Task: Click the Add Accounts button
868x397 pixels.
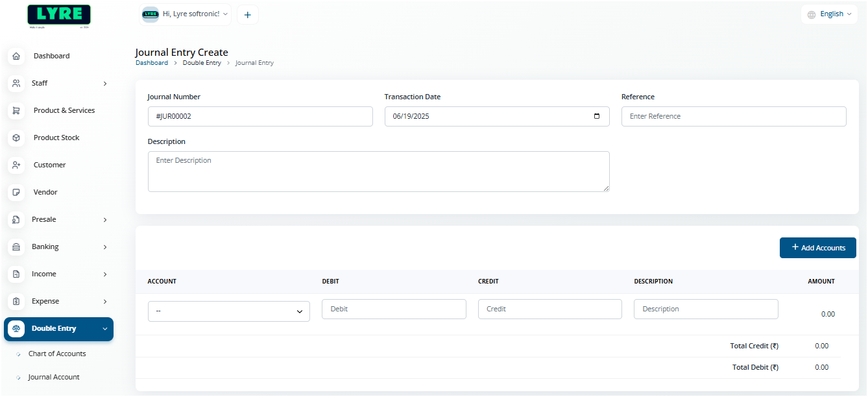Action: pyautogui.click(x=817, y=247)
